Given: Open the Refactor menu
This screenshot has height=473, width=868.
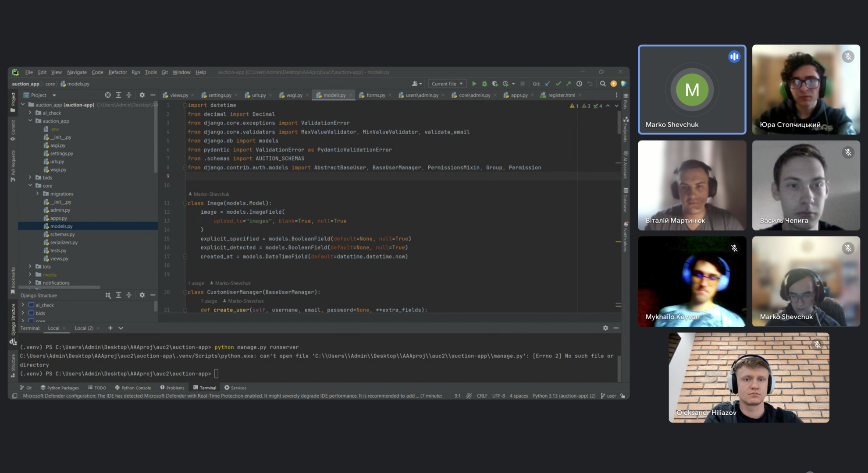Looking at the screenshot, I should [117, 72].
